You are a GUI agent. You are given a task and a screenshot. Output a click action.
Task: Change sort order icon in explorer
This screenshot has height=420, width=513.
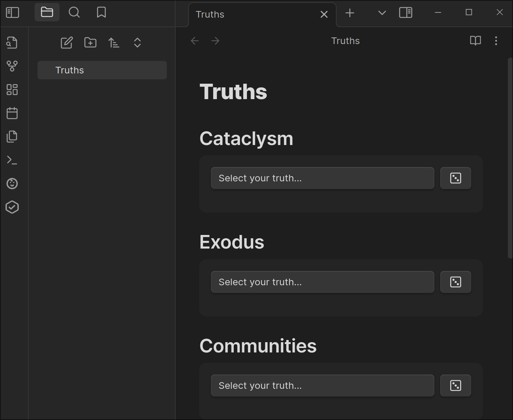pos(114,43)
